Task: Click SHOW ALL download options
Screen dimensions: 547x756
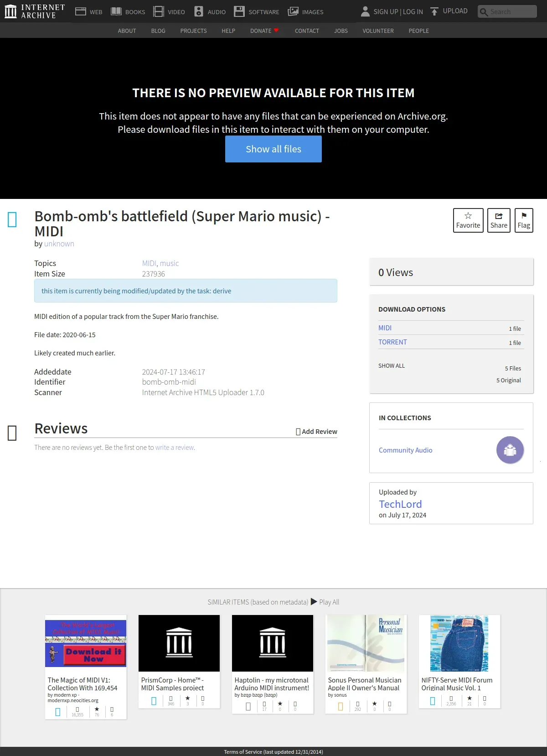Action: click(x=392, y=365)
